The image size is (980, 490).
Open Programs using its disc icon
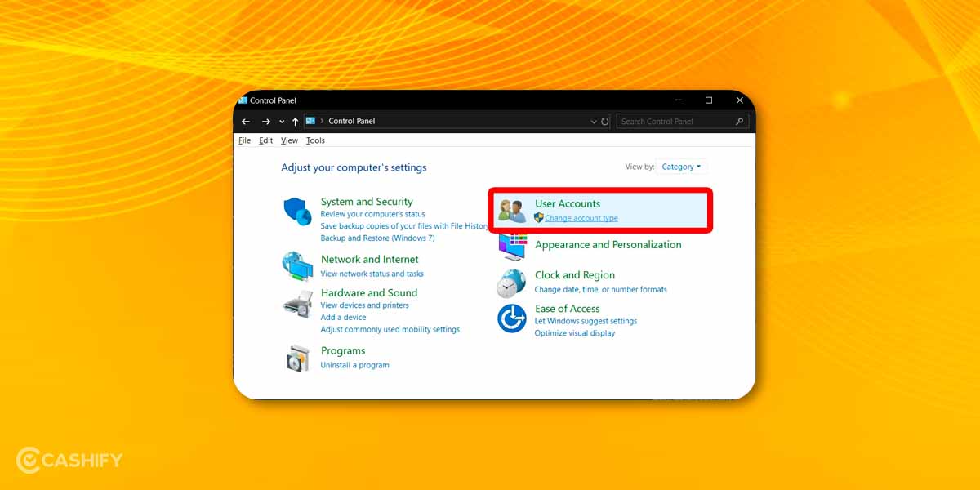297,358
